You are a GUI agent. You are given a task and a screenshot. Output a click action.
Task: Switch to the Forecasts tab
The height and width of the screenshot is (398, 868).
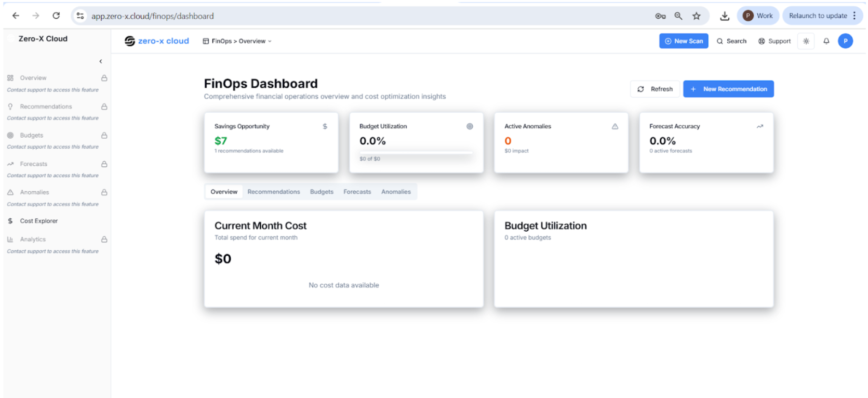pos(357,192)
